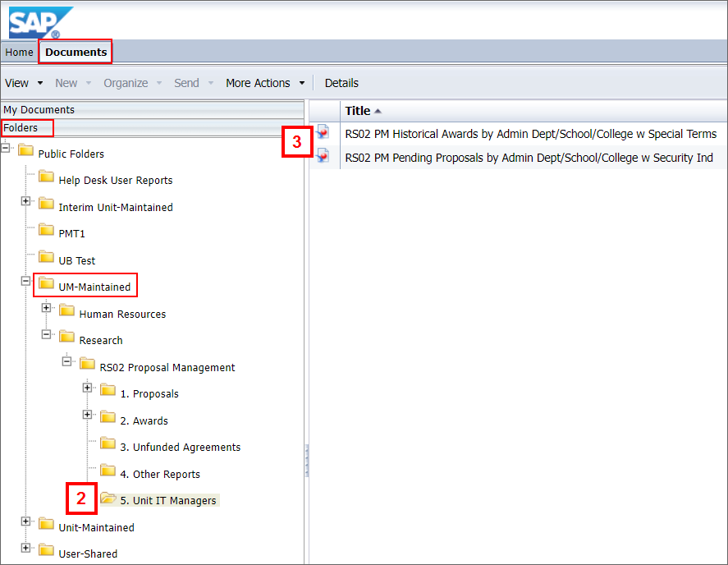Select the Unit-Maintained folder label
The height and width of the screenshot is (565, 728).
[x=97, y=528]
